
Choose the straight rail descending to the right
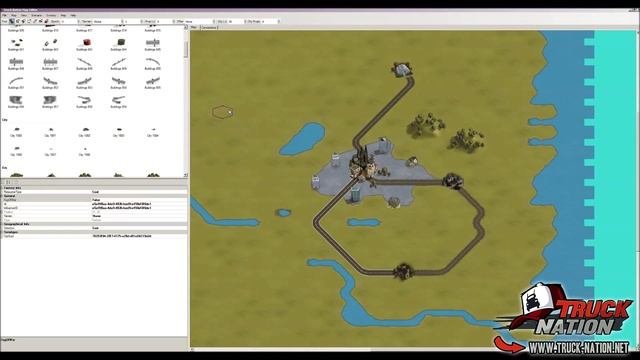84,62
